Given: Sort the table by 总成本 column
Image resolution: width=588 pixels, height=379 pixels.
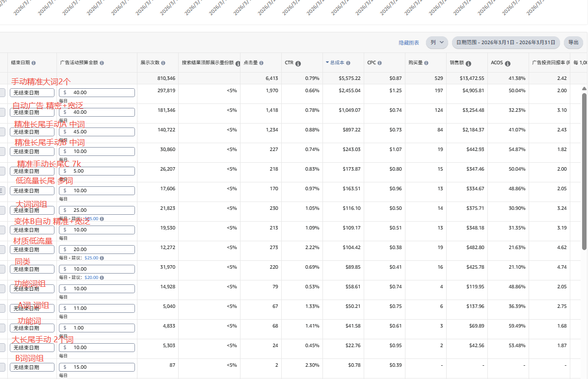Looking at the screenshot, I should pyautogui.click(x=338, y=63).
